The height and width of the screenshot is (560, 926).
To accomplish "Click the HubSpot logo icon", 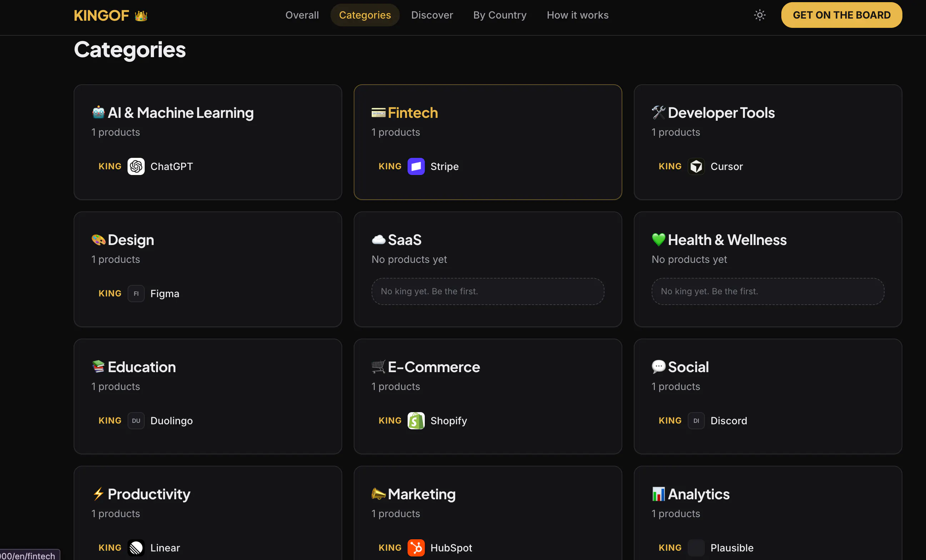I will [416, 548].
